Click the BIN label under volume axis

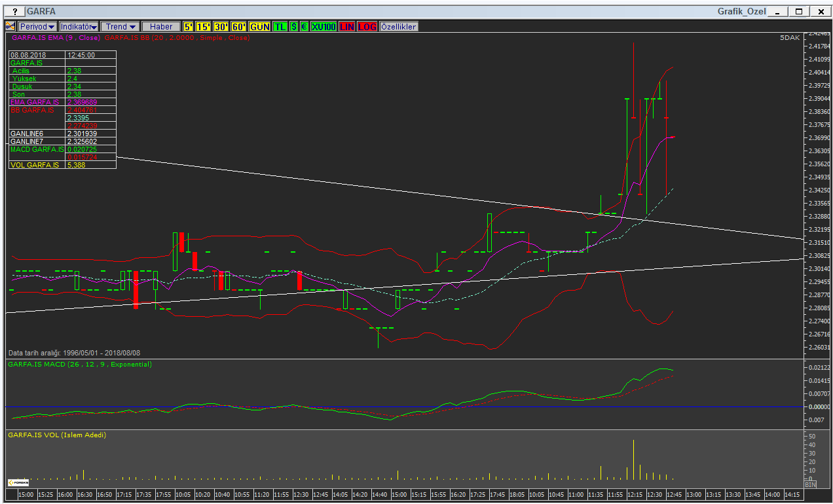coord(811,485)
